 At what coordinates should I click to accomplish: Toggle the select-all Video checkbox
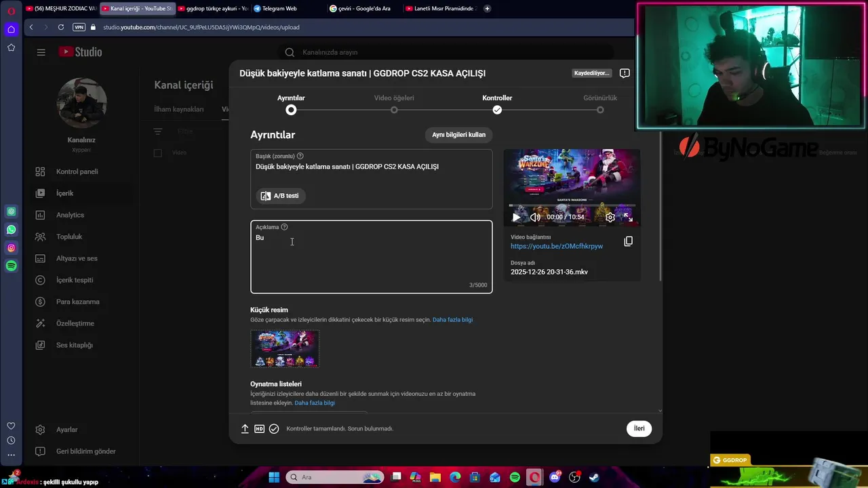(157, 153)
